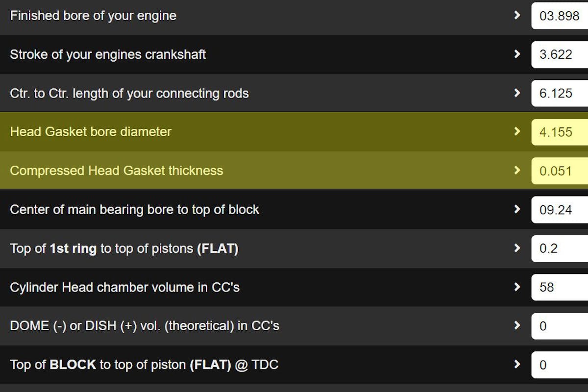Select the connecting rod length field
Screen dimensions: 588x392
pyautogui.click(x=560, y=93)
